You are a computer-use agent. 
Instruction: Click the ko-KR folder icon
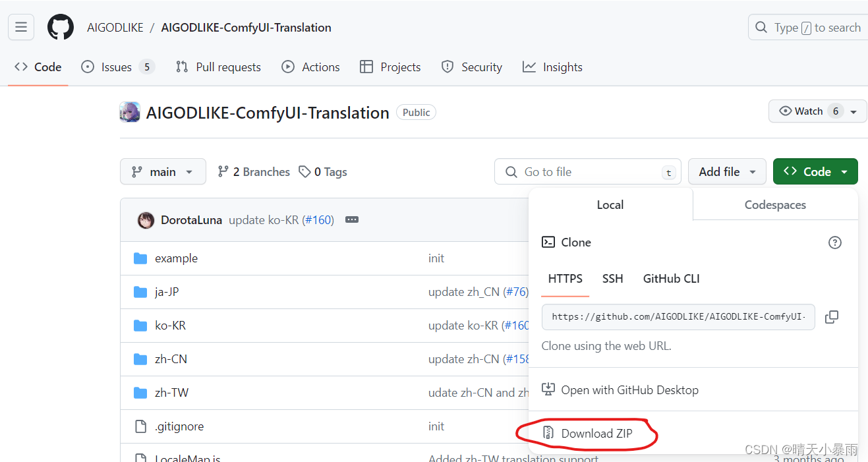pyautogui.click(x=140, y=326)
